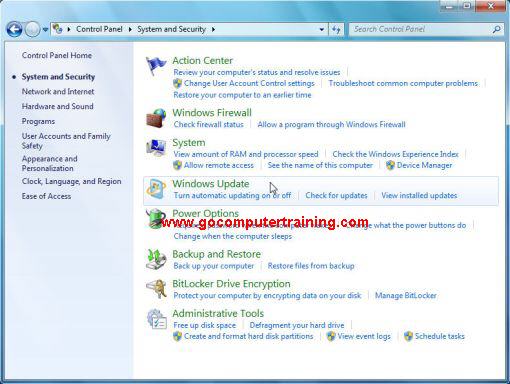The image size is (510, 384).
Task: Open the recent pages dropdown arrow
Action: pyautogui.click(x=45, y=30)
